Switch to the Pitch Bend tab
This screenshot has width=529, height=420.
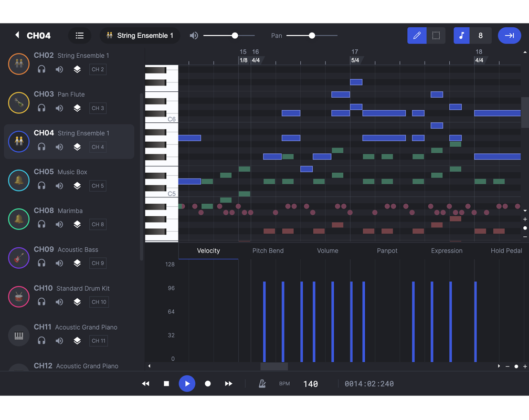[x=268, y=251]
